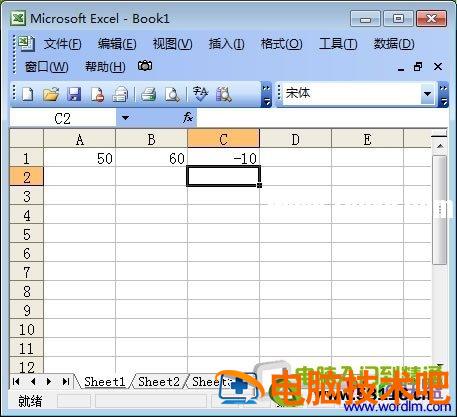The image size is (457, 417).
Task: Run the spelling check icon
Action: 200,94
